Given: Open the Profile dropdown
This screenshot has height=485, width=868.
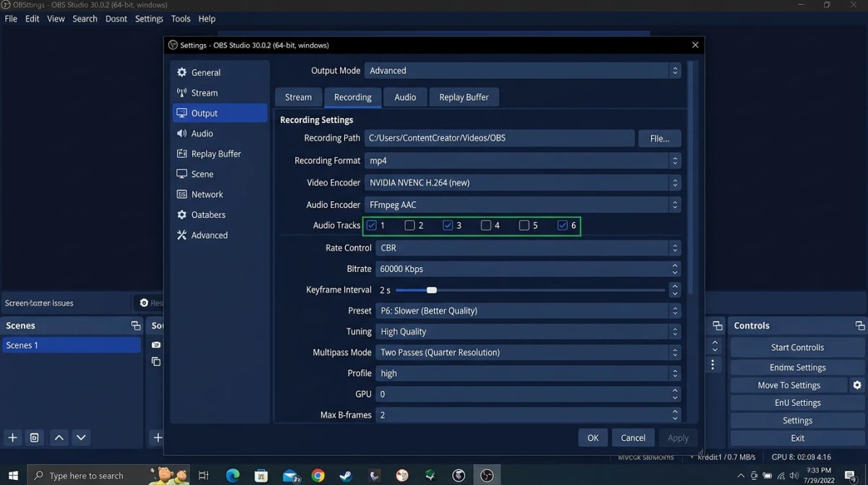Looking at the screenshot, I should [x=528, y=374].
